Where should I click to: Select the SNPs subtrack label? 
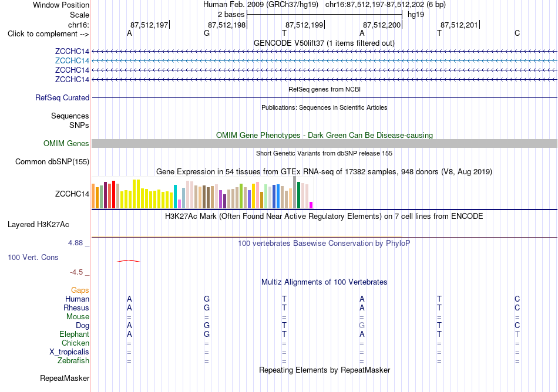79,125
